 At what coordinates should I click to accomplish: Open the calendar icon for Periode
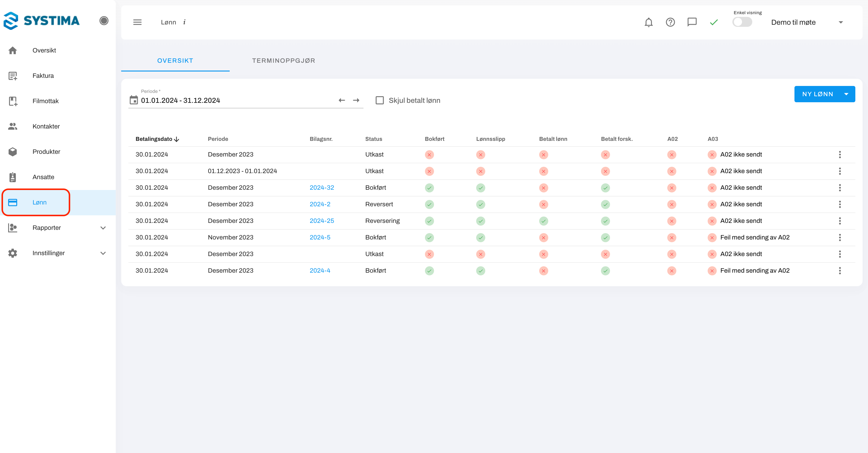click(134, 100)
